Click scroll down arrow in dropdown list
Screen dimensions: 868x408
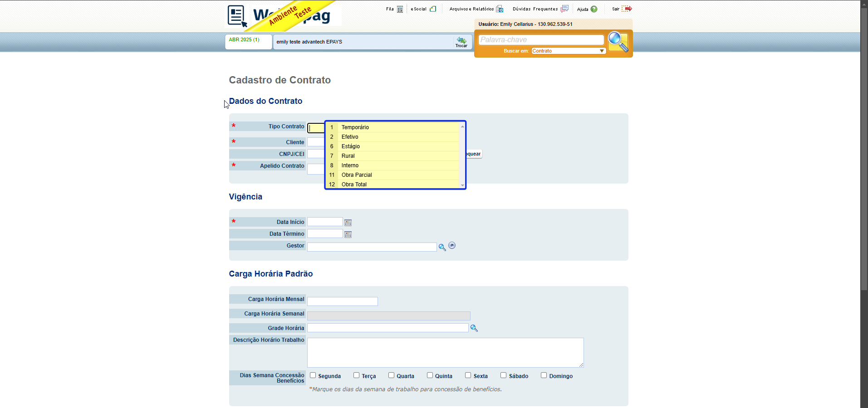coord(462,185)
